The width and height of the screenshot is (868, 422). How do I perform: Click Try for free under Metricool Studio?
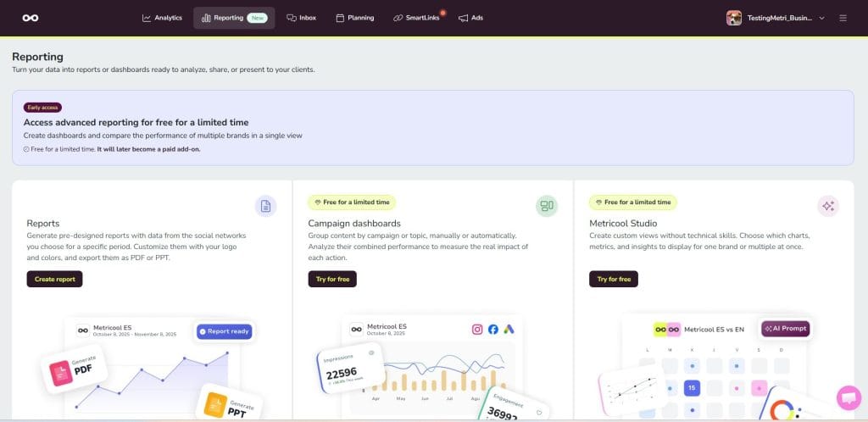point(614,279)
